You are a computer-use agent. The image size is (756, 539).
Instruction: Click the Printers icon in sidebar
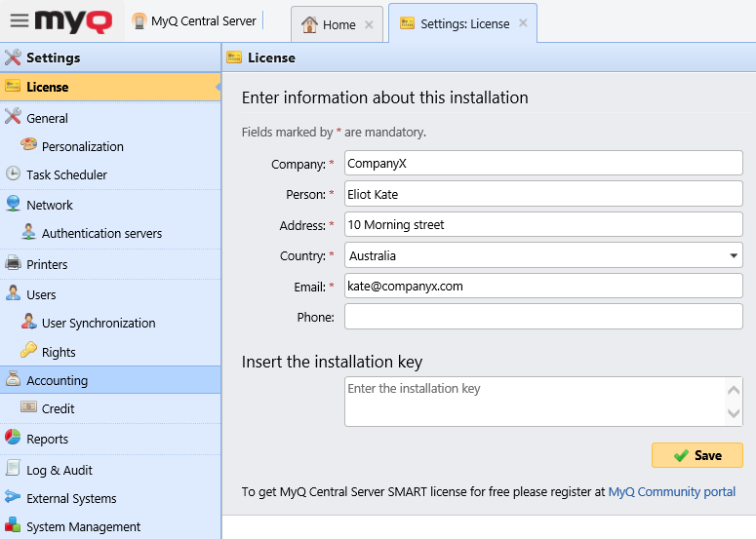13,264
